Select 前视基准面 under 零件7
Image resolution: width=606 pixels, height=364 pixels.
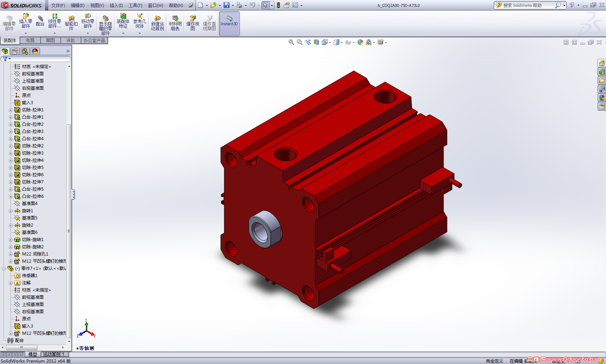(x=32, y=297)
